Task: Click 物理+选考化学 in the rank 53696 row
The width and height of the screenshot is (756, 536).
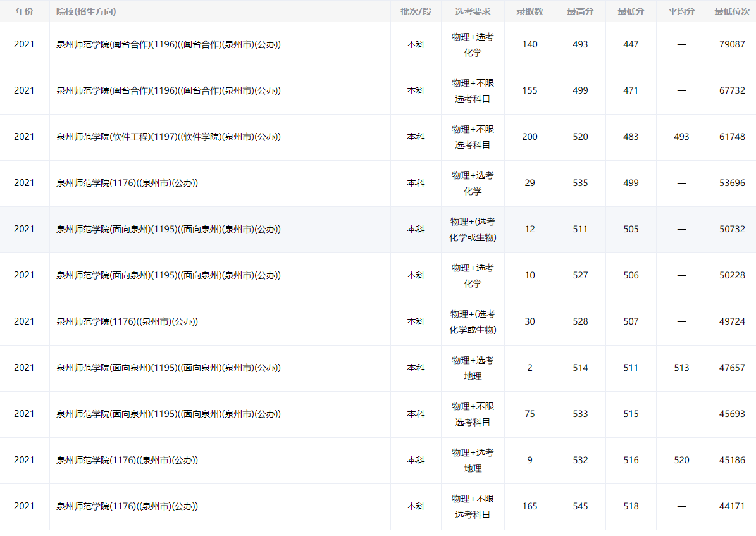Action: click(473, 184)
